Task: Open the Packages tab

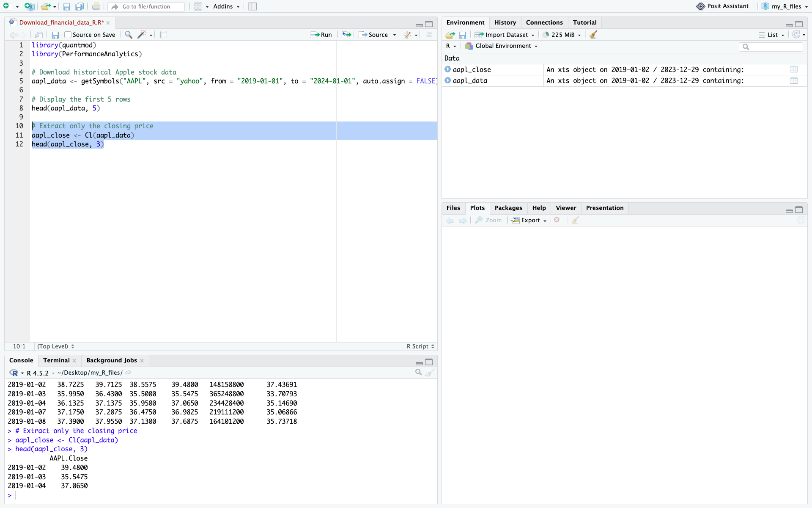Action: (x=508, y=208)
